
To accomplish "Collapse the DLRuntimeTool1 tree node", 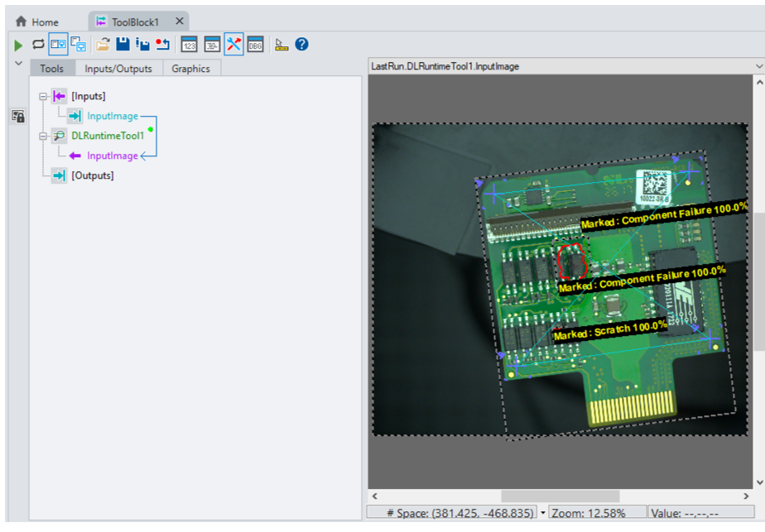I will (x=41, y=137).
